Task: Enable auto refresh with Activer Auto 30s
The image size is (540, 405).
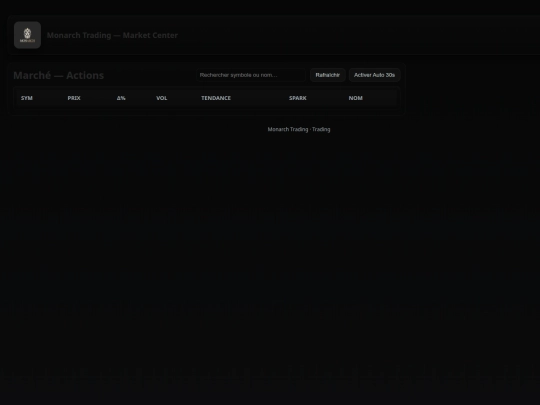Action: [x=374, y=75]
